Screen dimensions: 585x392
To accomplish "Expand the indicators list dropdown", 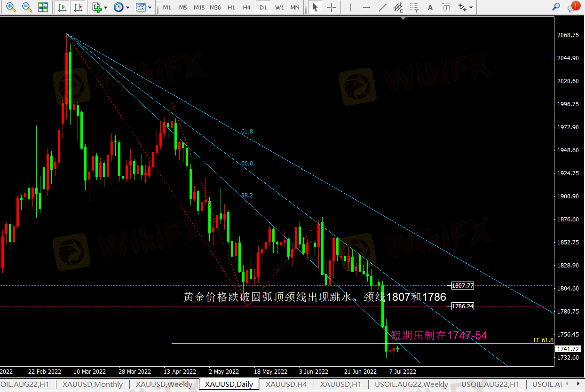I will coord(105,7).
